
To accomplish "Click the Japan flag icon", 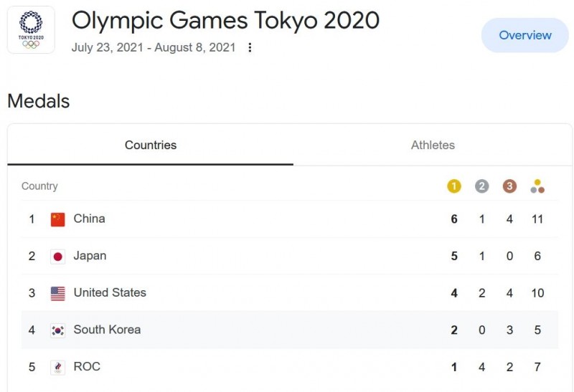I will [58, 257].
